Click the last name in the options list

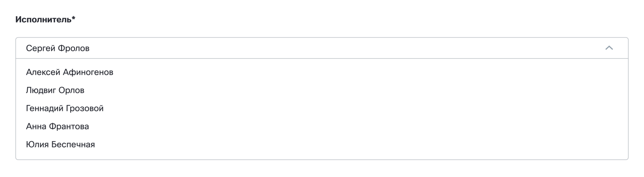(x=60, y=145)
